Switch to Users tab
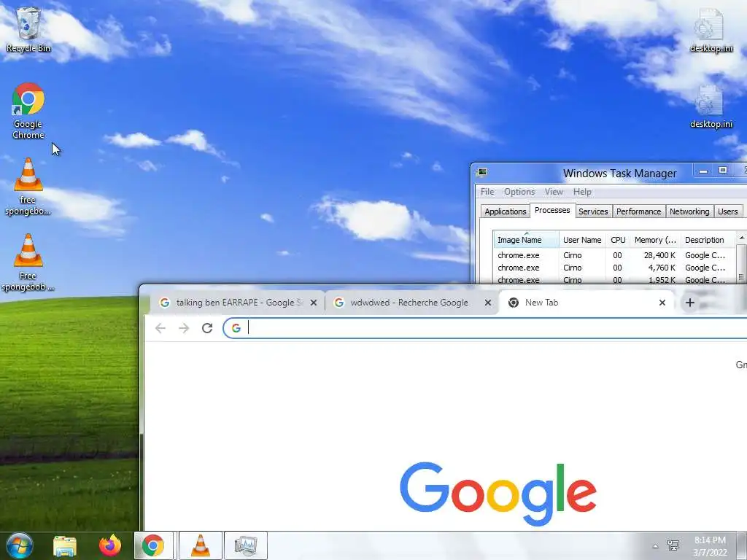This screenshot has height=560, width=747. pos(727,211)
